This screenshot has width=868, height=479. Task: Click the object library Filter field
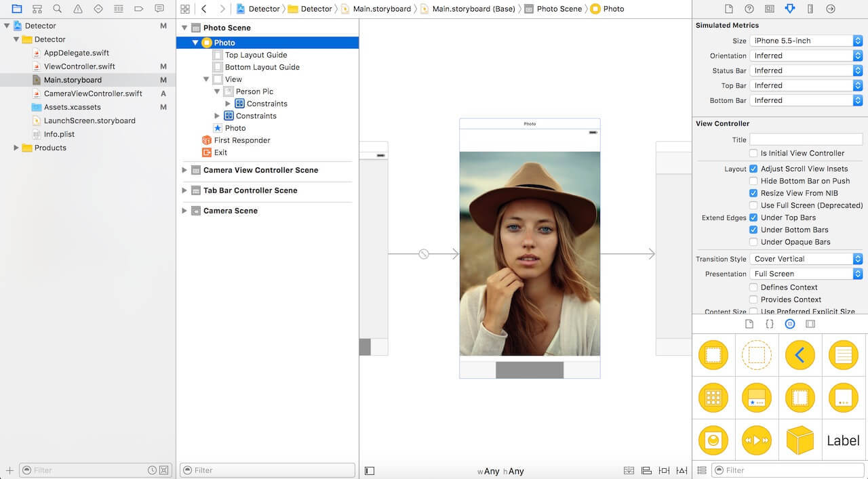point(787,470)
